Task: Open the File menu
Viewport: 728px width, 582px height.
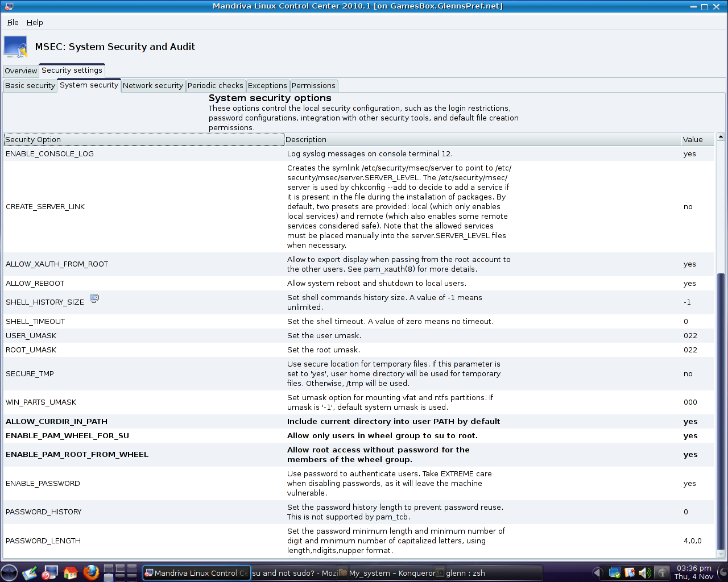Action: (13, 22)
